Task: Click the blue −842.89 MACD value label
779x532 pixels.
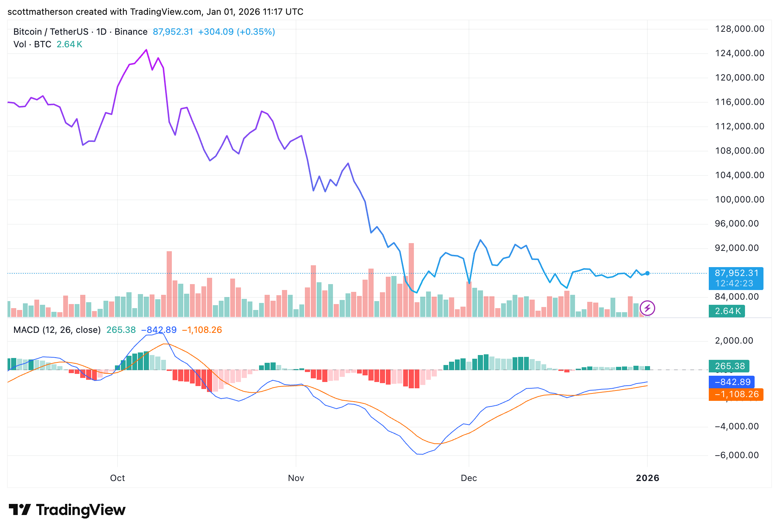Action: tap(731, 382)
